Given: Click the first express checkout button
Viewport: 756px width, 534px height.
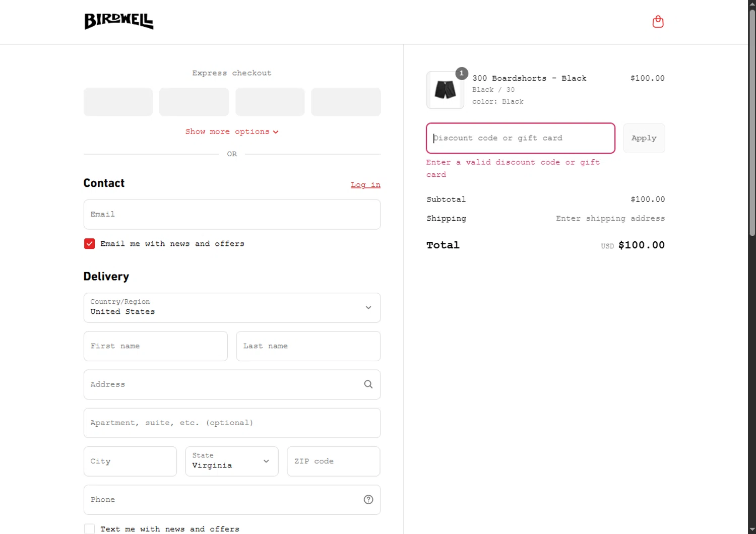Looking at the screenshot, I should click(x=118, y=102).
